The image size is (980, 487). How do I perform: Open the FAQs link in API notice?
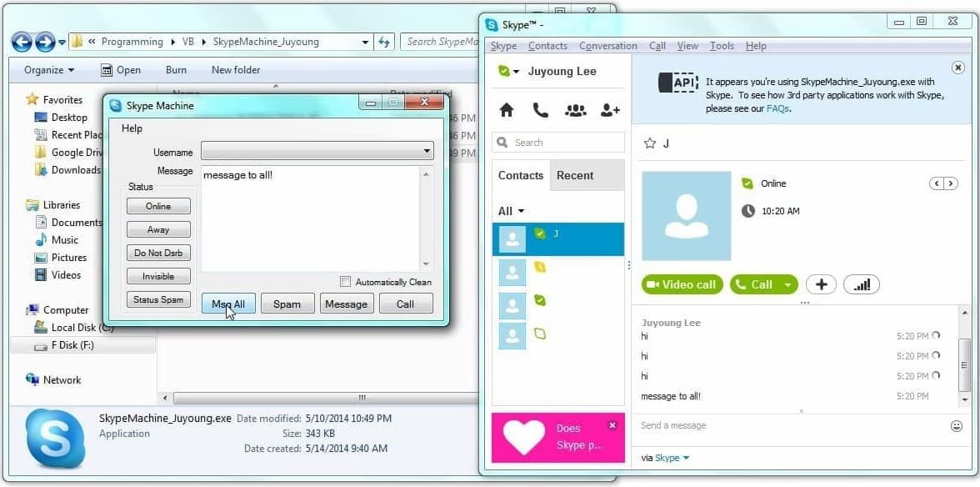[x=777, y=108]
